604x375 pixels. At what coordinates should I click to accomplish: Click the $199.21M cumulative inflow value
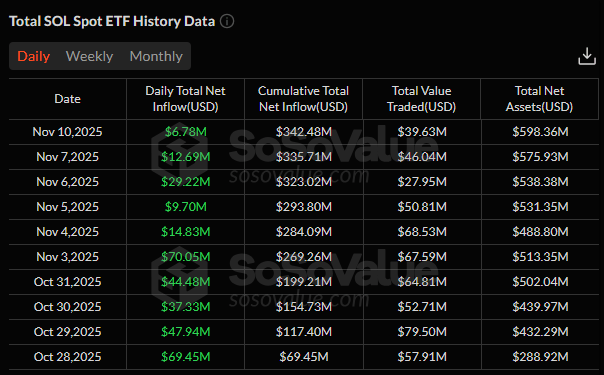[304, 282]
